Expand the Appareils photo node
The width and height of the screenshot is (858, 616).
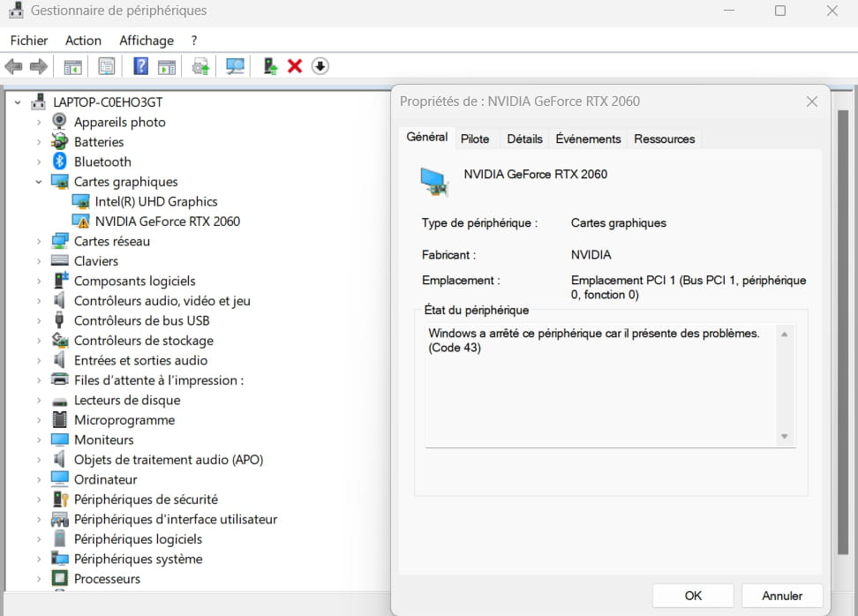pyautogui.click(x=38, y=122)
